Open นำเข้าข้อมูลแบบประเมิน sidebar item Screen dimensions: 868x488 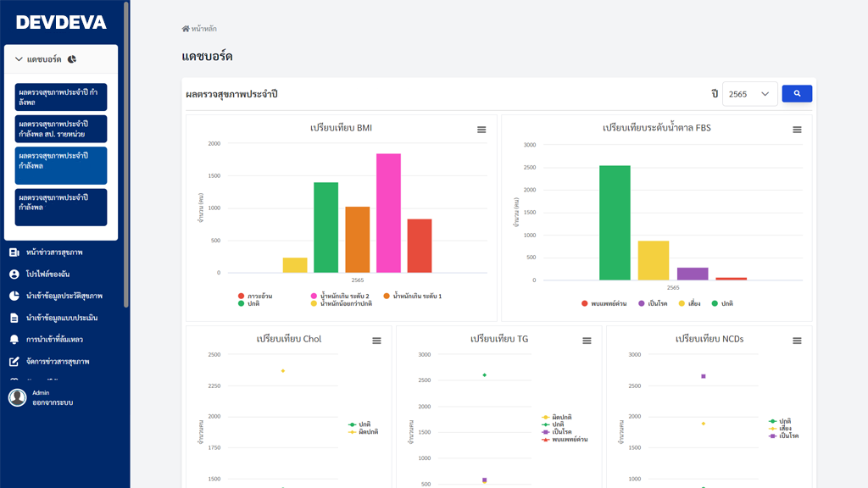[61, 318]
